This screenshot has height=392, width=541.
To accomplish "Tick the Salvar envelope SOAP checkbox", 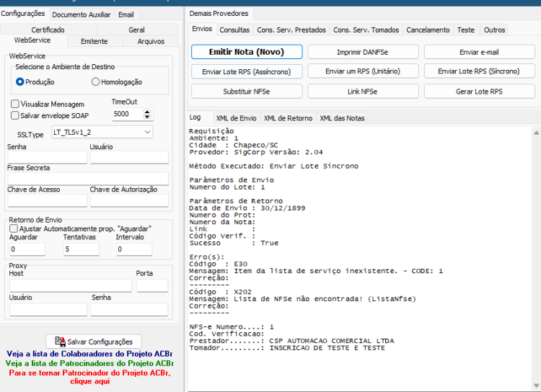I will [15, 115].
